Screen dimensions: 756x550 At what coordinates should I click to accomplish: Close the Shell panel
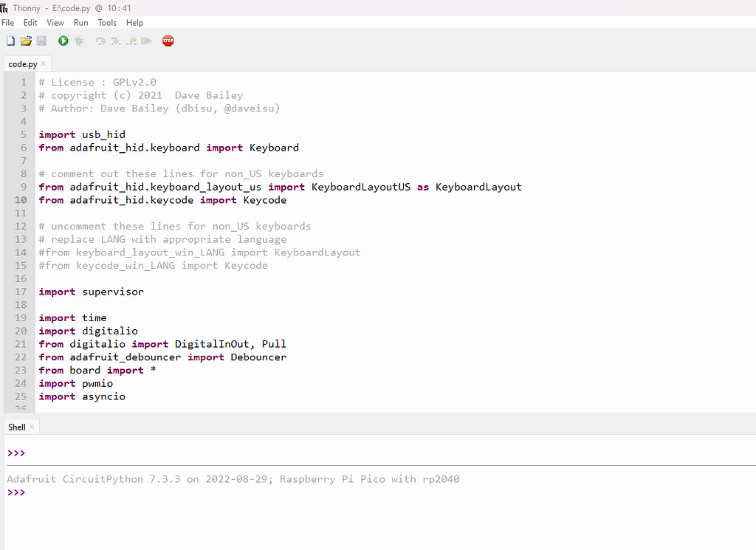point(32,427)
